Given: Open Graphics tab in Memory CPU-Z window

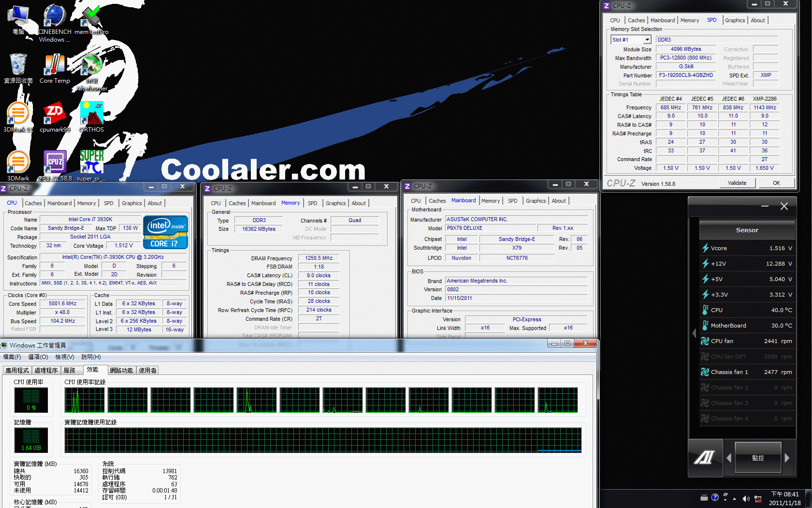Looking at the screenshot, I should pyautogui.click(x=336, y=203).
